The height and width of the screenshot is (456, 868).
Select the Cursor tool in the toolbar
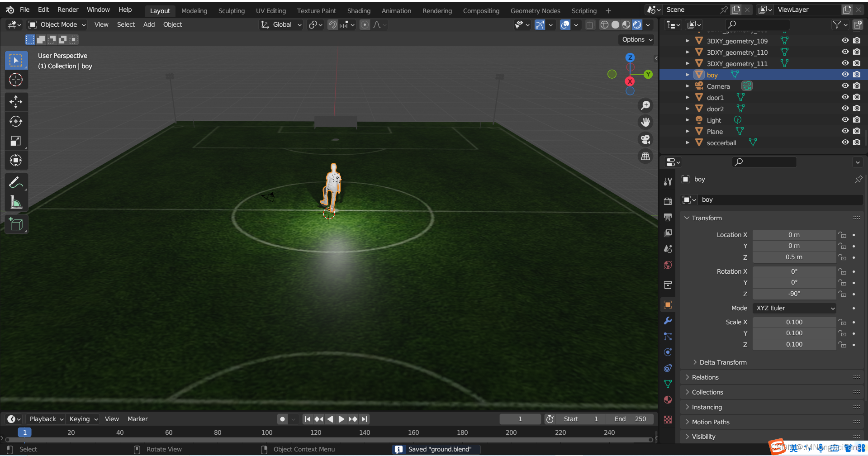click(x=16, y=80)
